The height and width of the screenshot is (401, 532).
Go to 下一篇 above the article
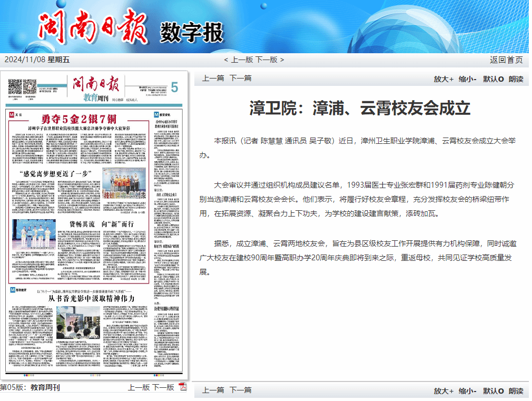click(240, 79)
